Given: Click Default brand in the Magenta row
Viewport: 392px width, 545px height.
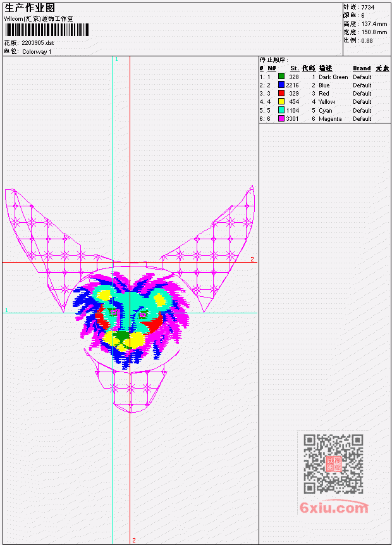Looking at the screenshot, I should 362,119.
